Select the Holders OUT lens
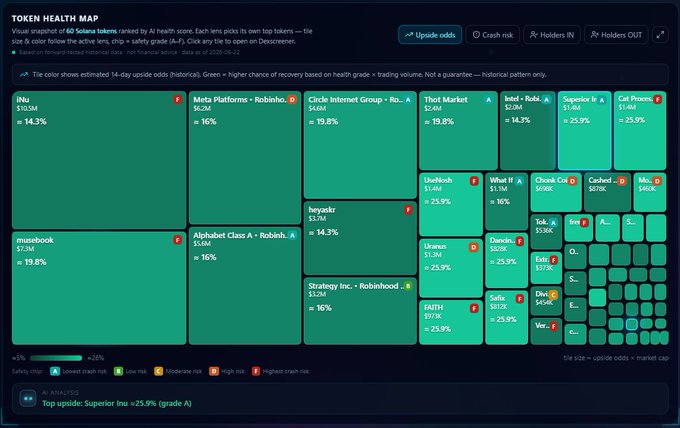 (x=616, y=35)
